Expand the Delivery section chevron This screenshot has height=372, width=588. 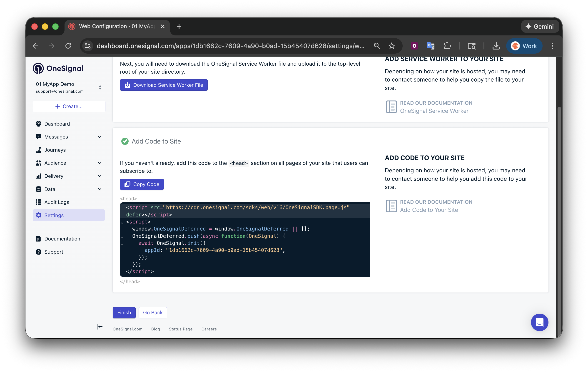(x=100, y=176)
